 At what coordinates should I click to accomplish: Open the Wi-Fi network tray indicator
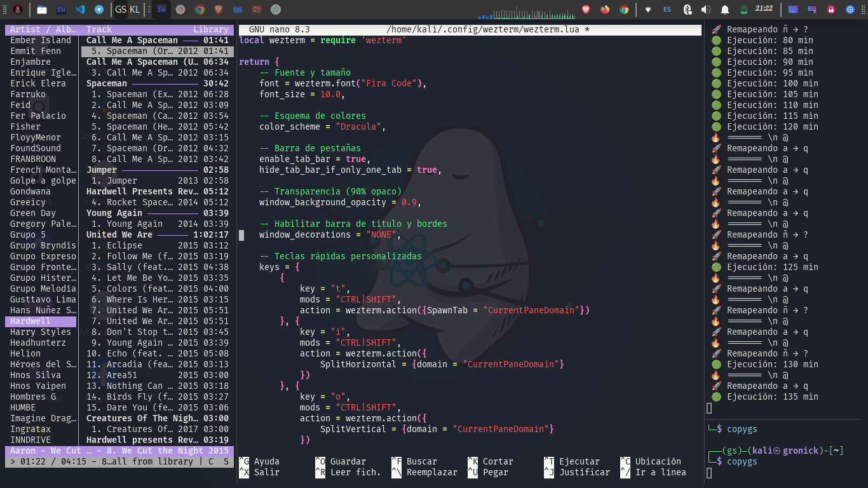coord(648,10)
